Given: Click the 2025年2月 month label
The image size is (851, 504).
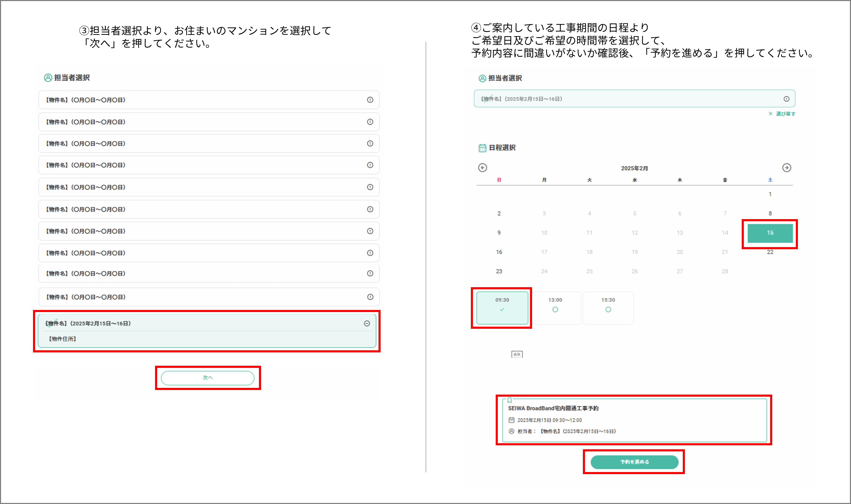Looking at the screenshot, I should tap(634, 169).
